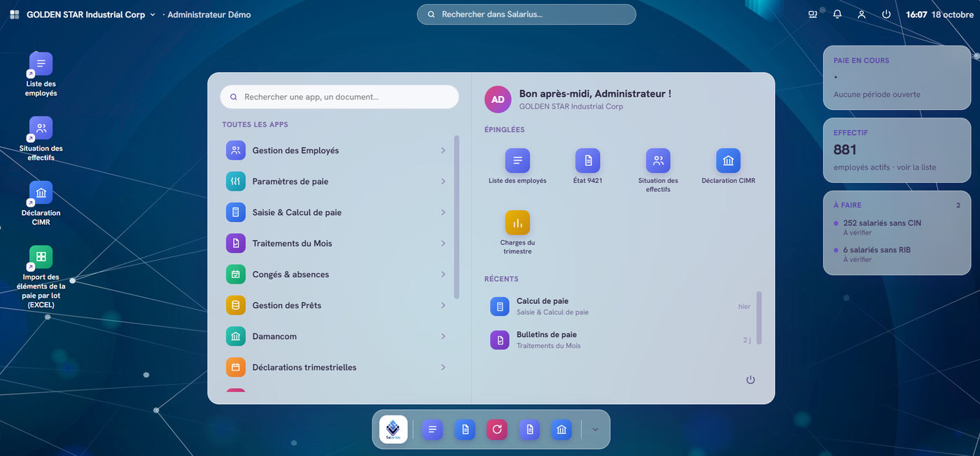Viewport: 980px width, 456px height.
Task: Click the pink refresh icon in the dock
Action: [x=497, y=429]
